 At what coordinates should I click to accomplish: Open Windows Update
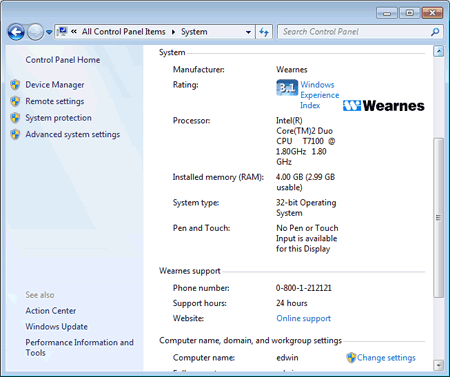[57, 327]
